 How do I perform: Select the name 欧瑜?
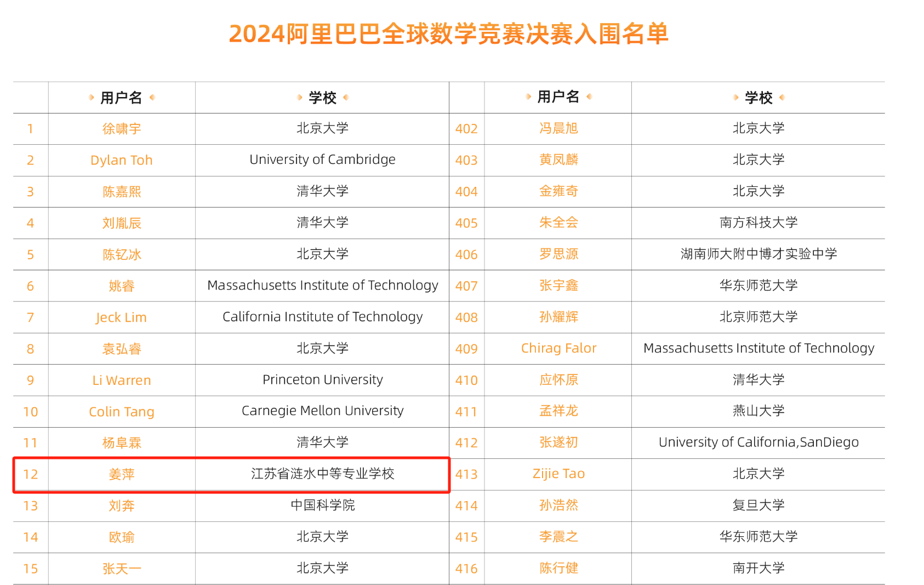[122, 537]
